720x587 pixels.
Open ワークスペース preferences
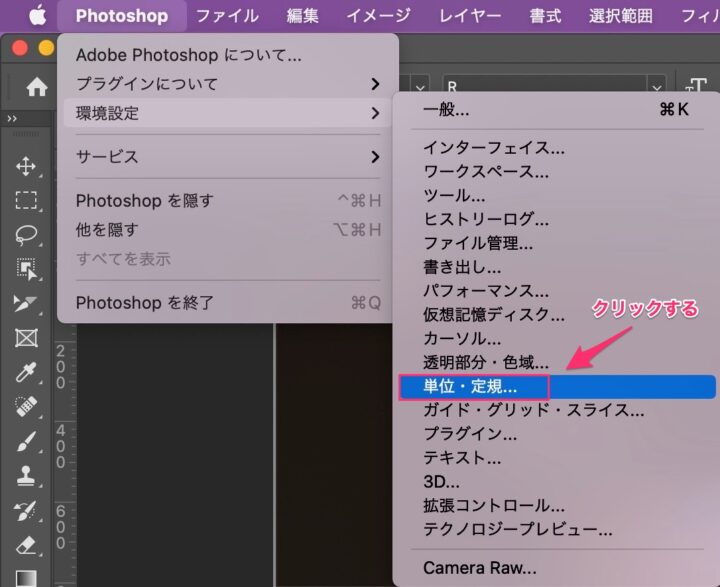coord(557,172)
